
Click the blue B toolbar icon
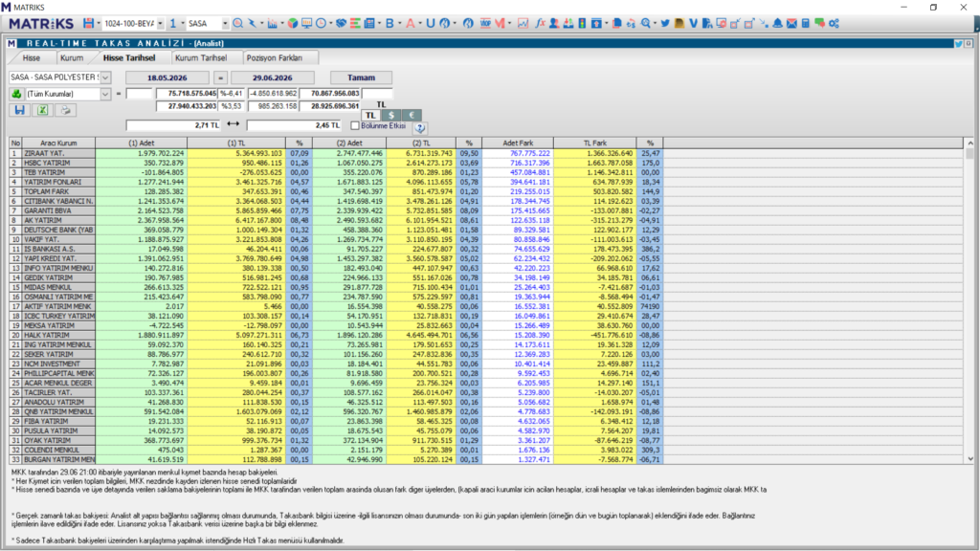point(390,23)
